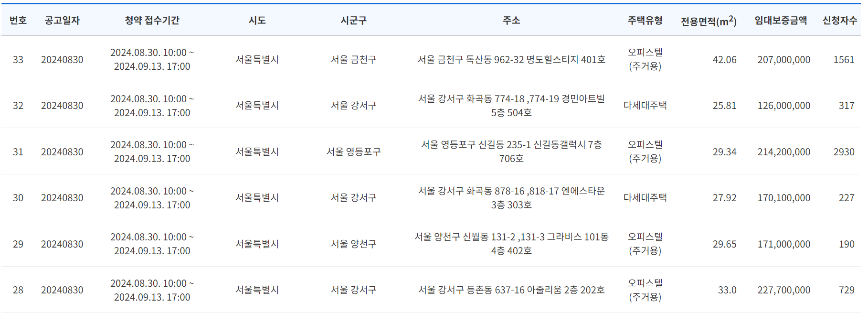Click 서울특별시 cell in row 28
The width and height of the screenshot is (868, 313).
tap(257, 290)
